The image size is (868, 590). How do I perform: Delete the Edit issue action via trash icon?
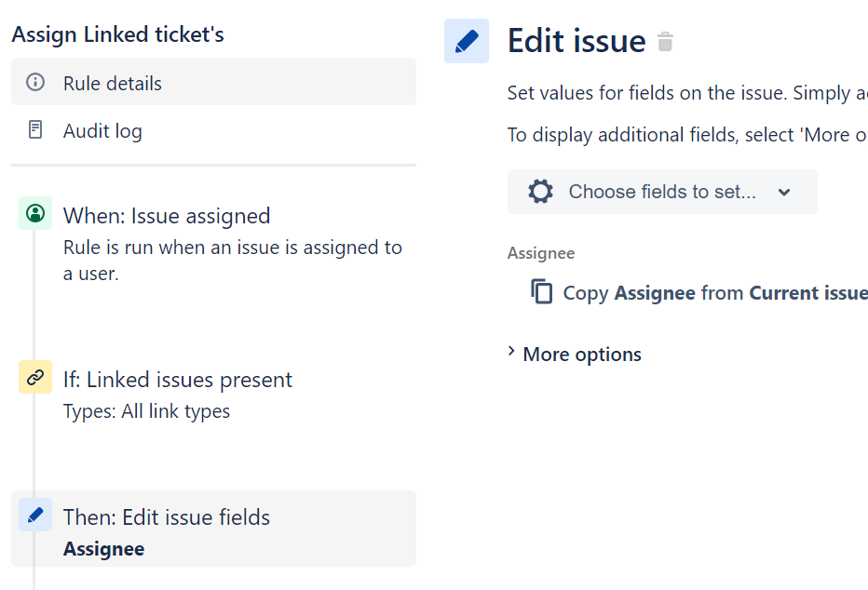click(x=665, y=42)
